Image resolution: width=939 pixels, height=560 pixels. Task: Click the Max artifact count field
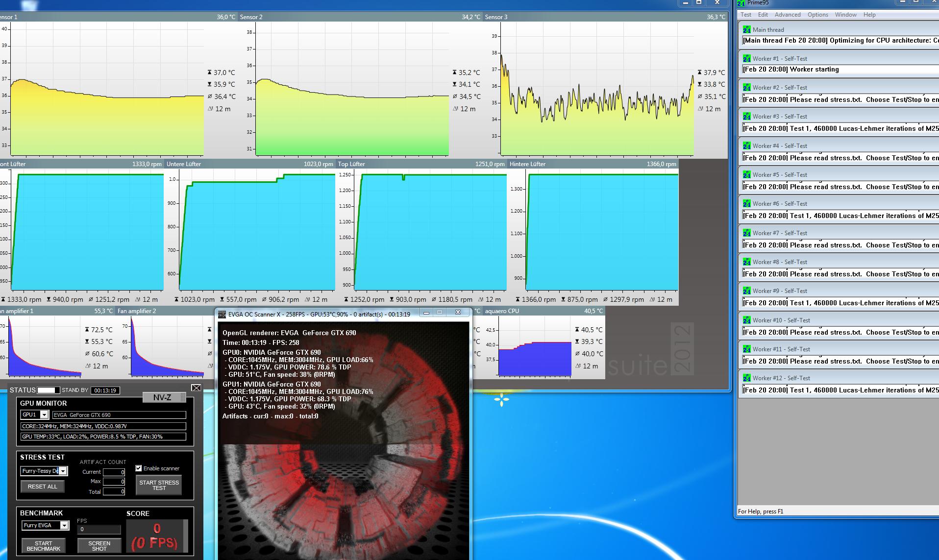(114, 482)
